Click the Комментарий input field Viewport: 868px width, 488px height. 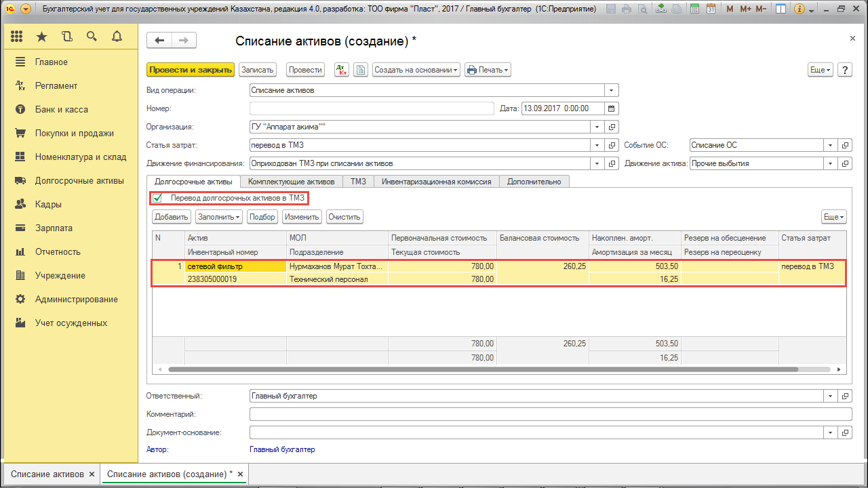pyautogui.click(x=550, y=414)
